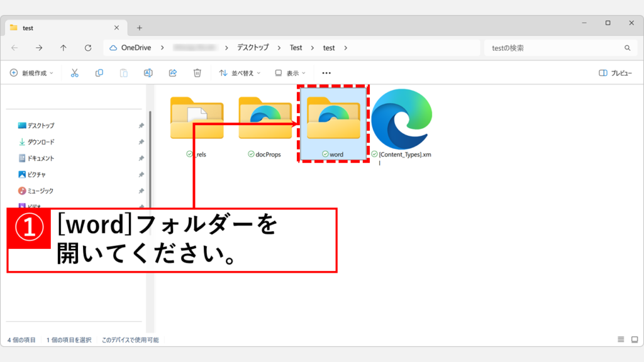The width and height of the screenshot is (644, 362).
Task: Minimize the File Explorer window
Action: tap(584, 23)
